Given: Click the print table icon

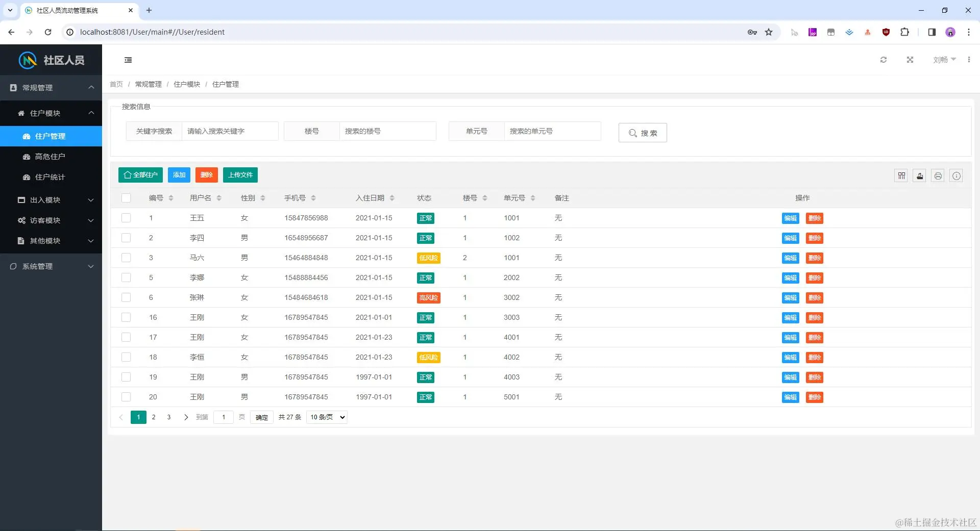Looking at the screenshot, I should point(938,176).
